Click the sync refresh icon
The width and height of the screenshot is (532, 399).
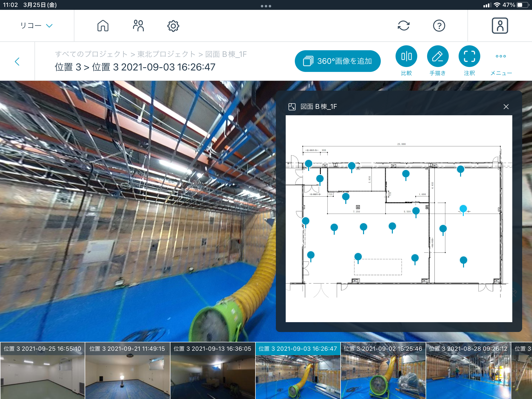pyautogui.click(x=403, y=26)
